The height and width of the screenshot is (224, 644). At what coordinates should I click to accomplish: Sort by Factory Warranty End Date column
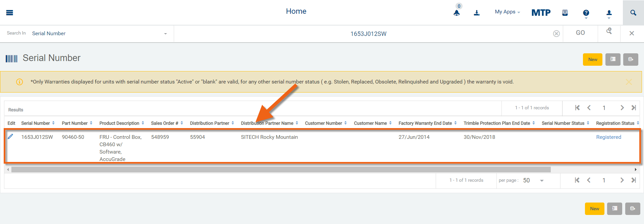point(427,123)
